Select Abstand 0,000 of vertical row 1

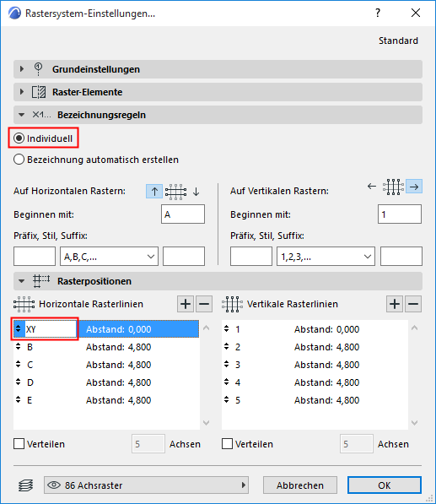click(326, 329)
